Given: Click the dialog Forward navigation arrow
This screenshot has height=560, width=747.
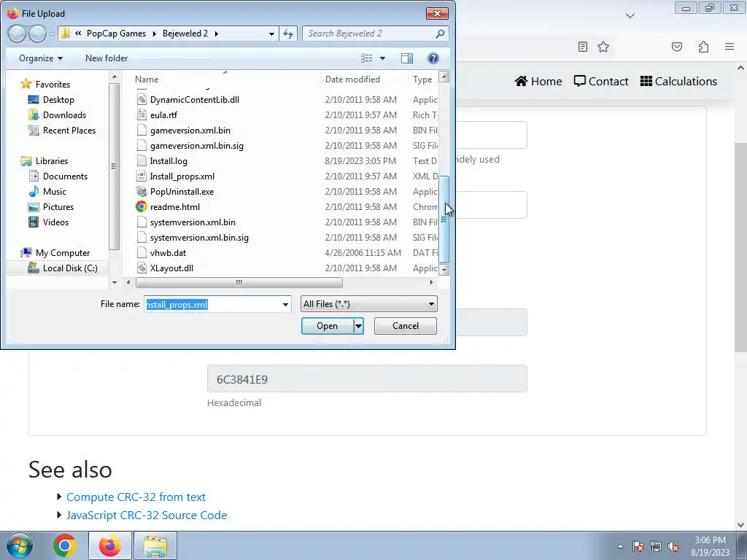Looking at the screenshot, I should pos(37,34).
